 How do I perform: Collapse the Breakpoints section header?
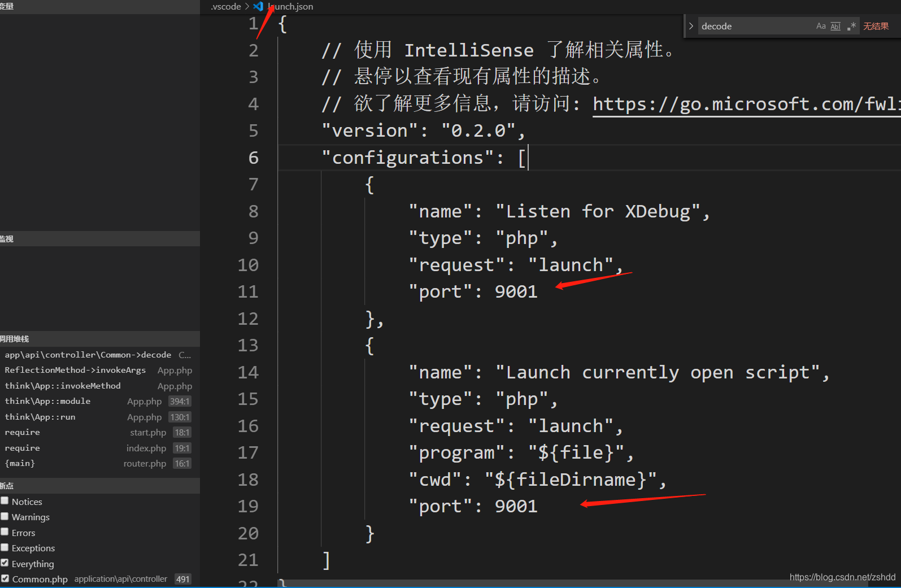pyautogui.click(x=100, y=485)
